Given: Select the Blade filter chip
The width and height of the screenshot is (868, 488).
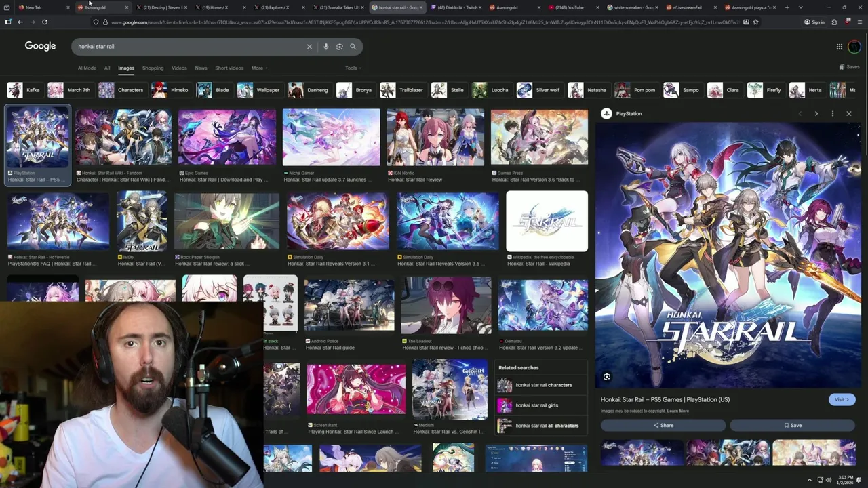Looking at the screenshot, I should click(x=213, y=90).
